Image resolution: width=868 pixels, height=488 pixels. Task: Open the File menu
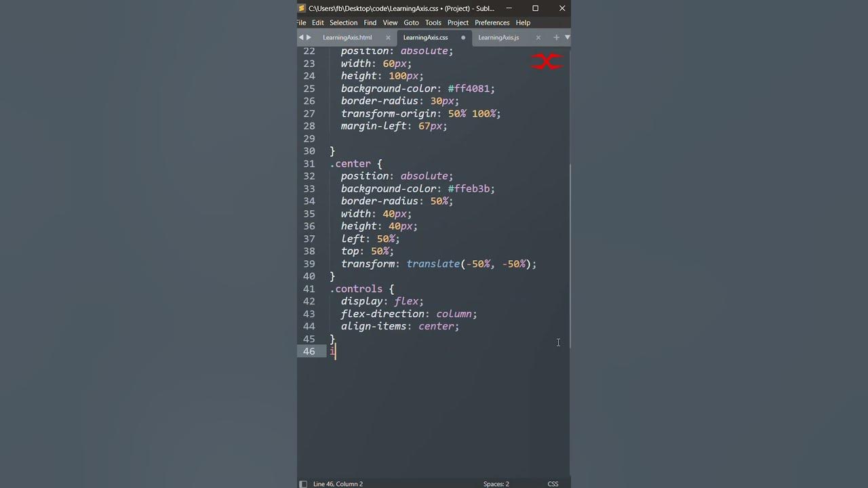coord(302,22)
